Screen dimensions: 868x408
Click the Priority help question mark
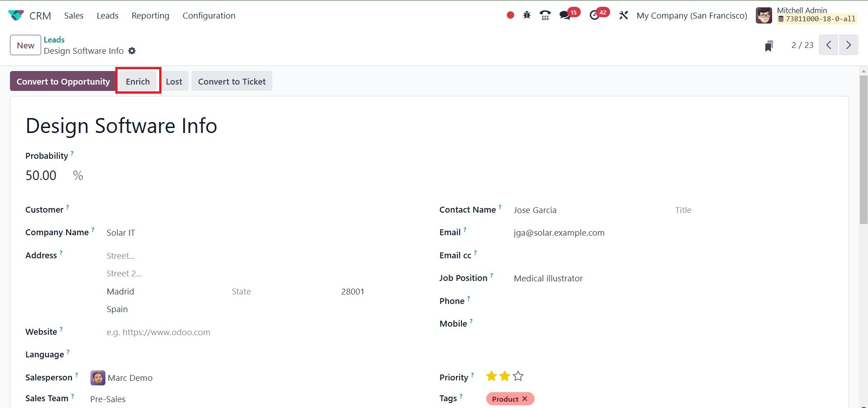click(472, 375)
